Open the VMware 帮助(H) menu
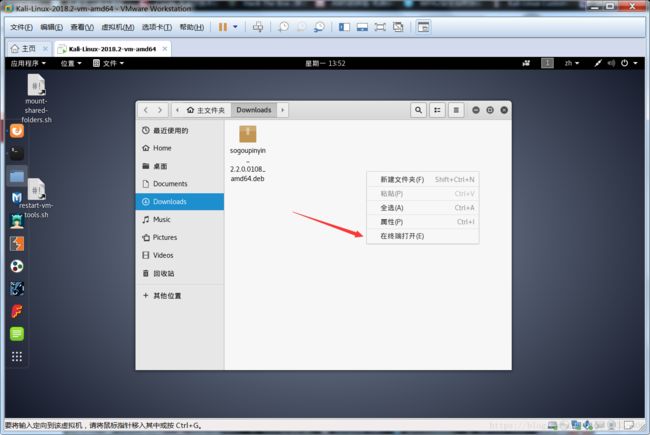 click(192, 27)
